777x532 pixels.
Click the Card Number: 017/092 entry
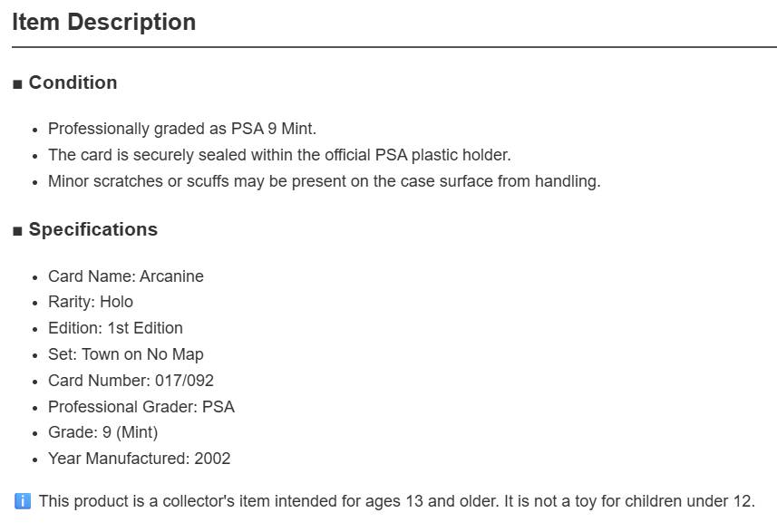click(x=131, y=381)
